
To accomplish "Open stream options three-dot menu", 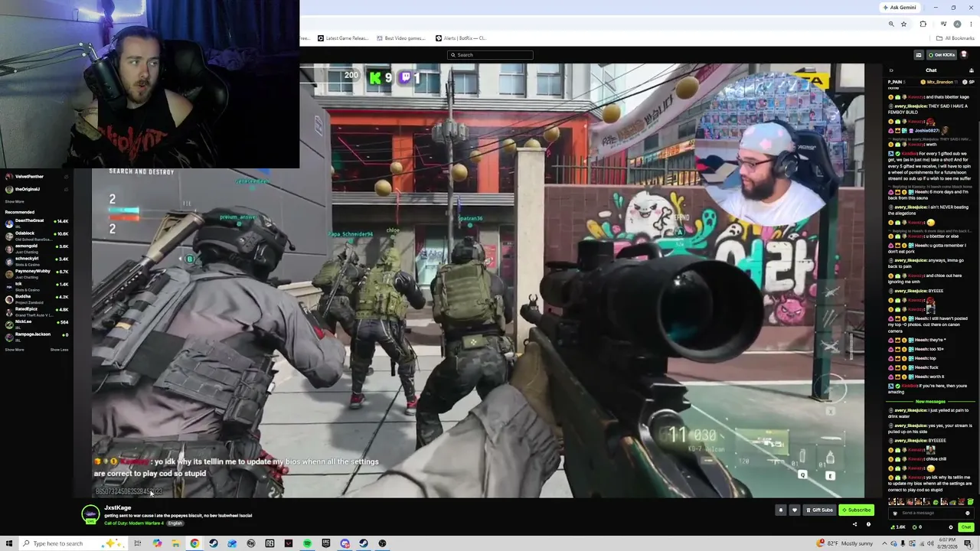I will pos(868,524).
